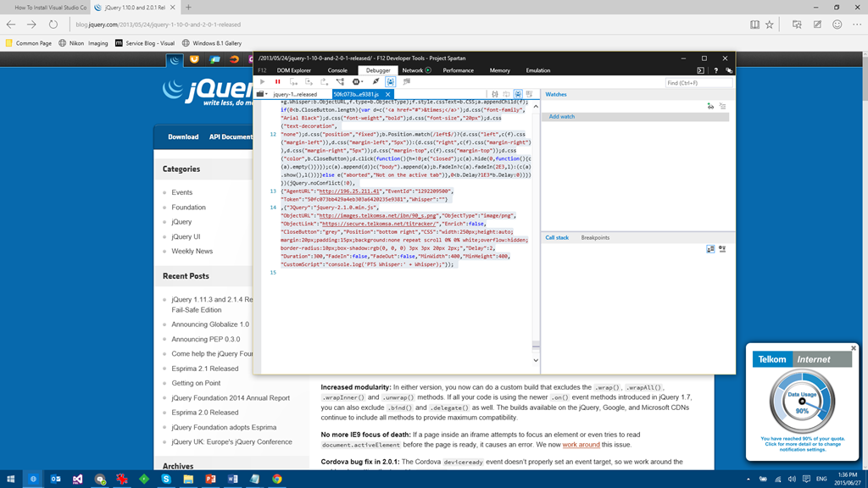Toggle pretty print curly braces icon
The image size is (868, 488).
point(494,94)
